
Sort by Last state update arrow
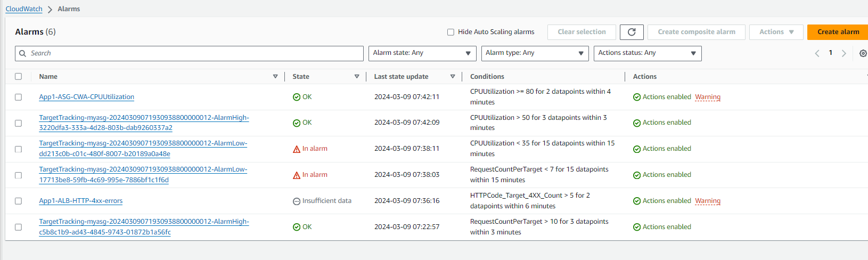click(453, 77)
